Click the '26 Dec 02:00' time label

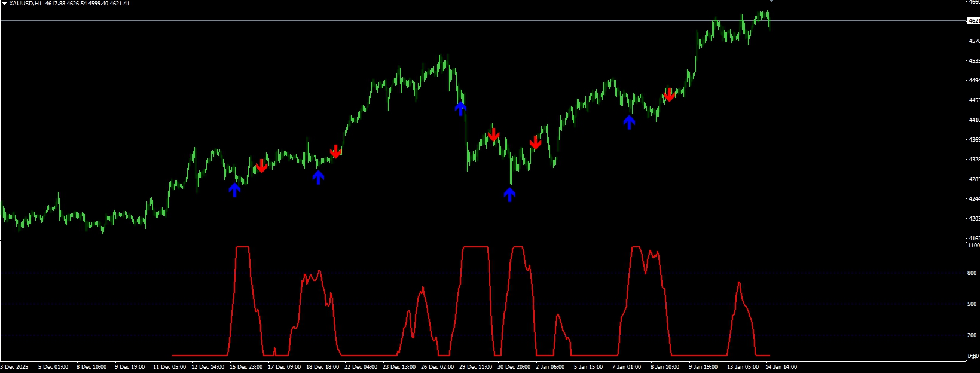click(438, 367)
